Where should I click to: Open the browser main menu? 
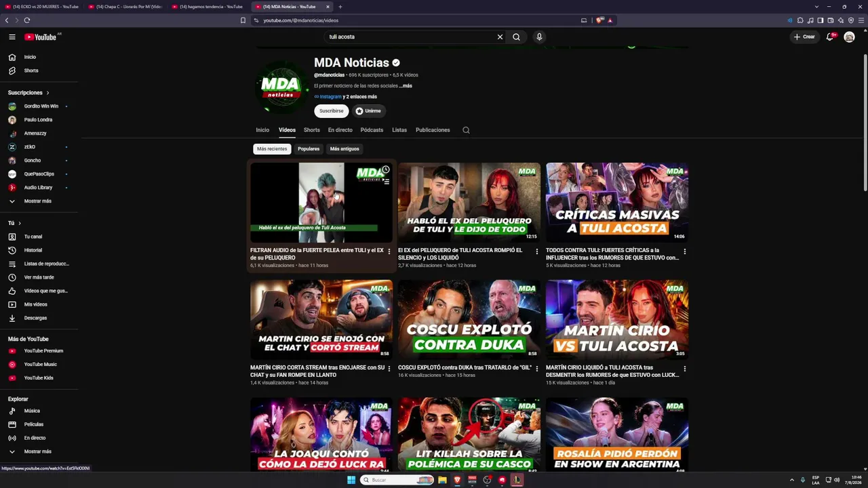point(861,20)
